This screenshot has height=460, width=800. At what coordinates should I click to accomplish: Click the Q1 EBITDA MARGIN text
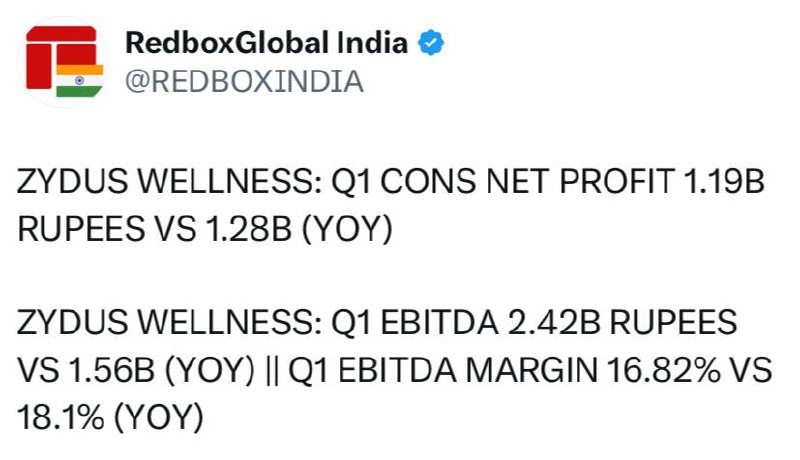pos(443,370)
